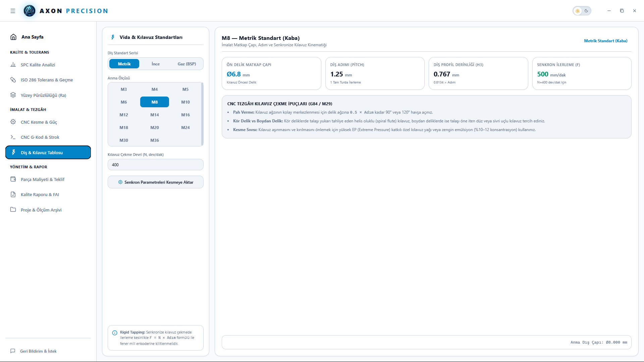Viewport: 644px width, 362px height.
Task: Click Rigid Tapping info icon
Action: (x=115, y=333)
